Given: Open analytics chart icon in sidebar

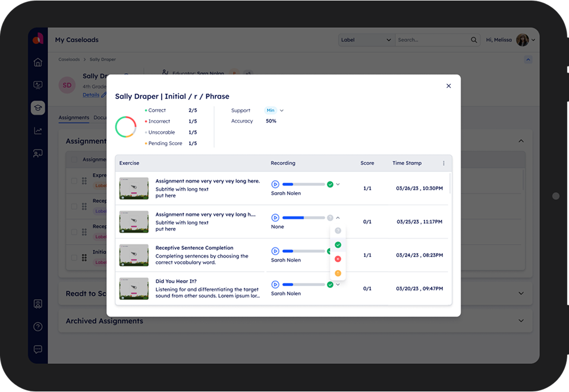Looking at the screenshot, I should pos(38,131).
